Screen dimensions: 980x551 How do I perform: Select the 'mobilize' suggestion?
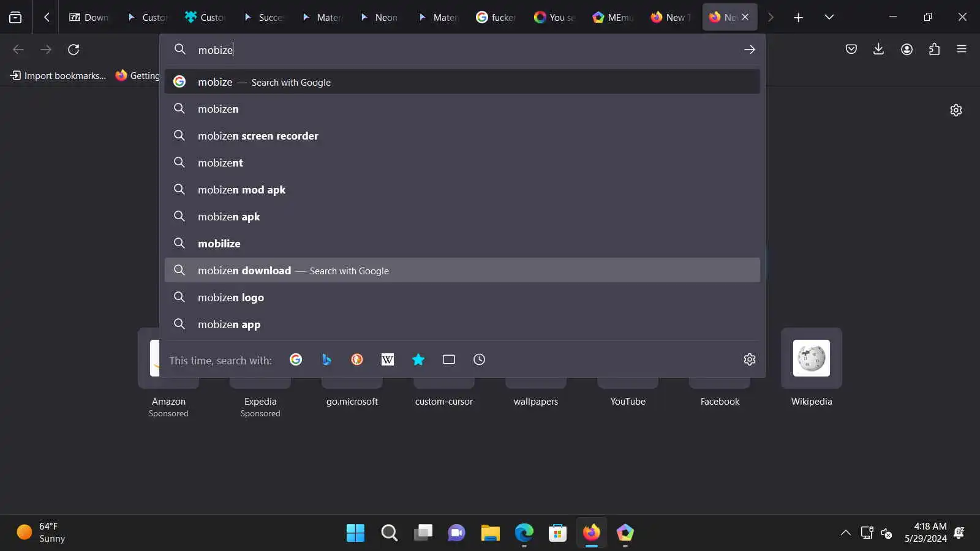click(x=462, y=244)
